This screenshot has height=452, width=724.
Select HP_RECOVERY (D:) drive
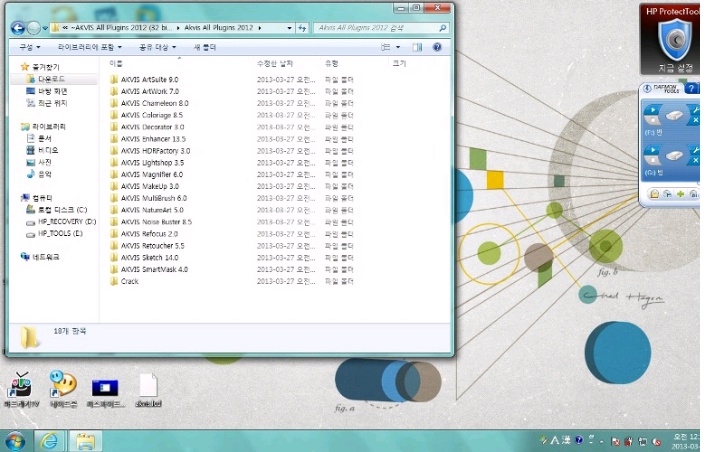click(61, 222)
